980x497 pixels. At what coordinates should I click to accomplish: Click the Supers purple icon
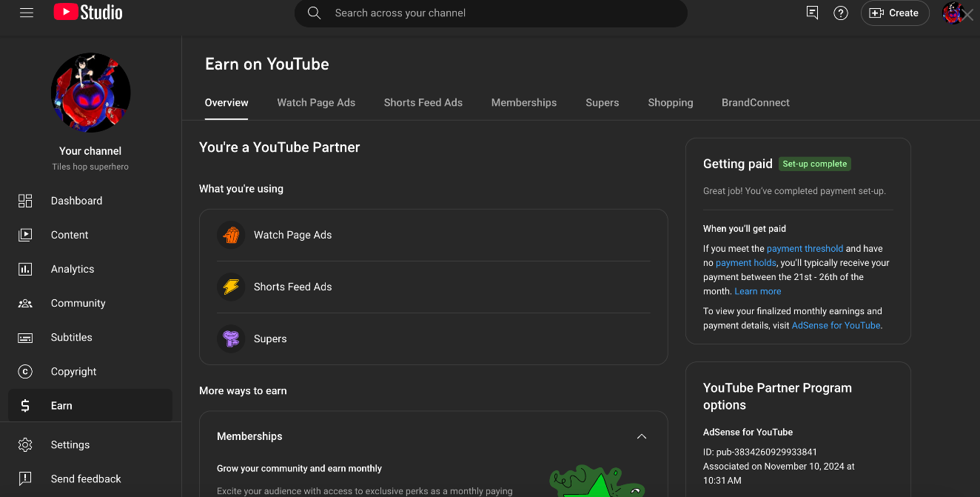point(231,338)
